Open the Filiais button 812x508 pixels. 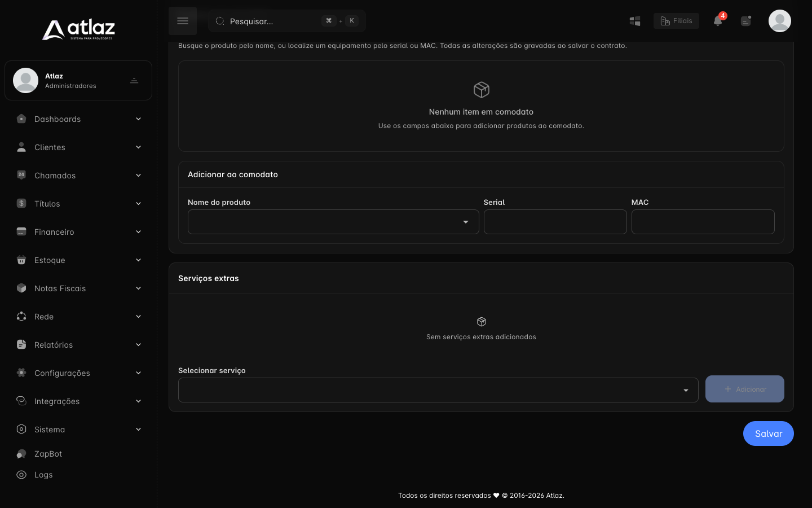point(676,21)
